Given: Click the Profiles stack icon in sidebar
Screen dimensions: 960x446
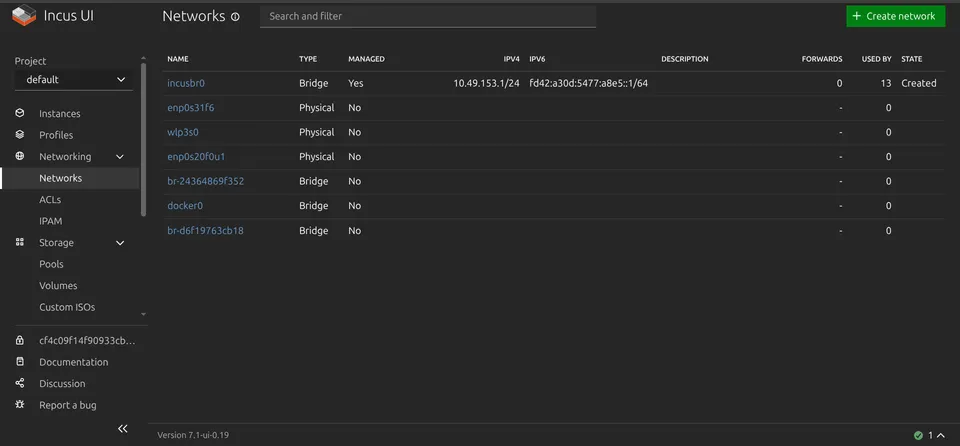Looking at the screenshot, I should [20, 135].
